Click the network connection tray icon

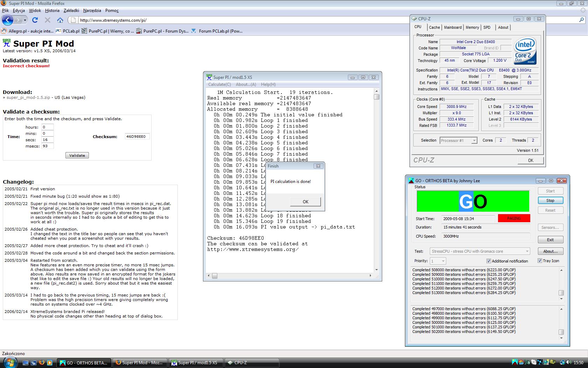[562, 362]
